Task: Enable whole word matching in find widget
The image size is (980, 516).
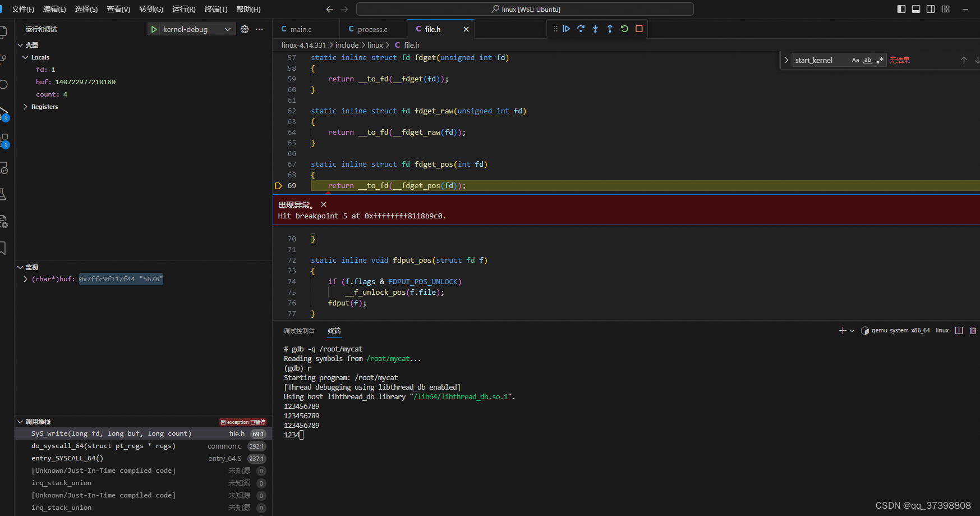Action: coord(867,60)
